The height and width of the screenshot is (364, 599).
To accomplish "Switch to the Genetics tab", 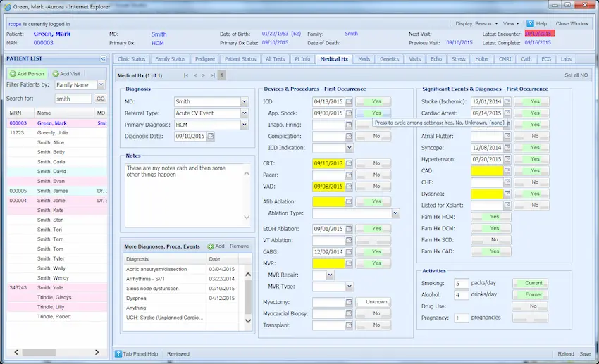I will coord(389,59).
